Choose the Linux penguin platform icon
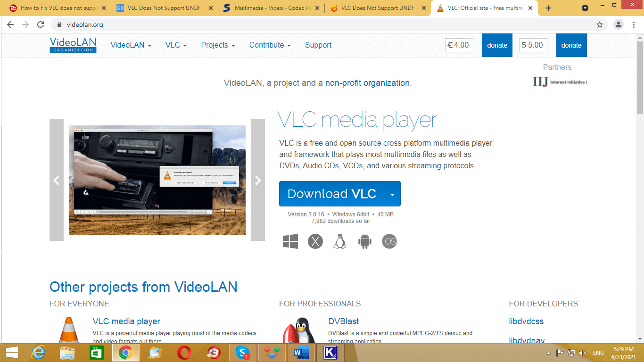Image resolution: width=644 pixels, height=362 pixels. point(340,242)
